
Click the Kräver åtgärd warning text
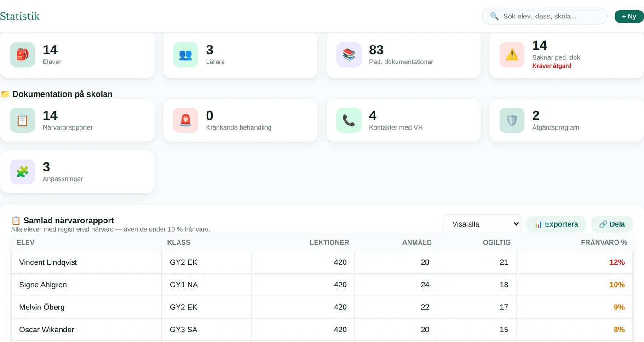tap(552, 66)
